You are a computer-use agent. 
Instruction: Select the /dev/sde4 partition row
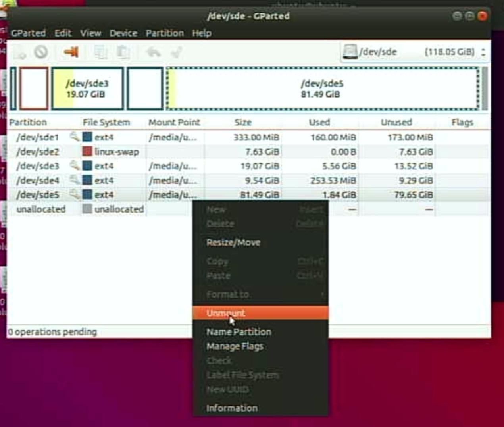pyautogui.click(x=248, y=180)
